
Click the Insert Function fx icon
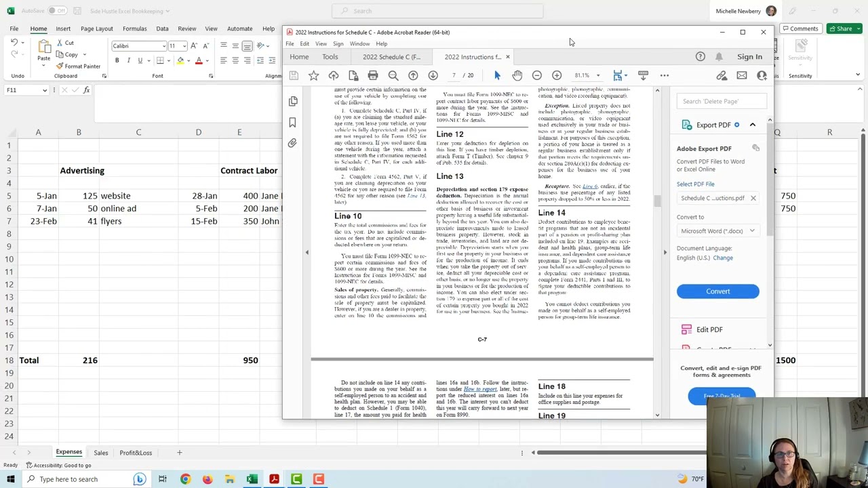pos(86,90)
